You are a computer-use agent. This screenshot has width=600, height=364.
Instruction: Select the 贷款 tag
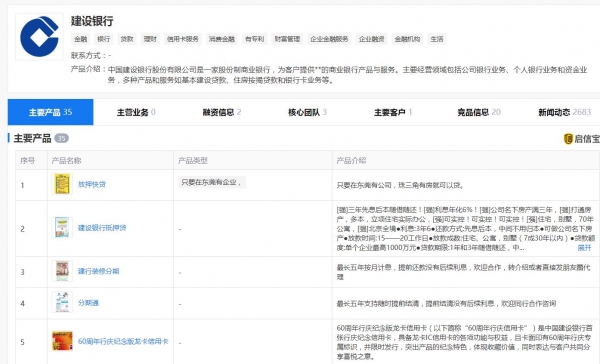click(x=127, y=39)
